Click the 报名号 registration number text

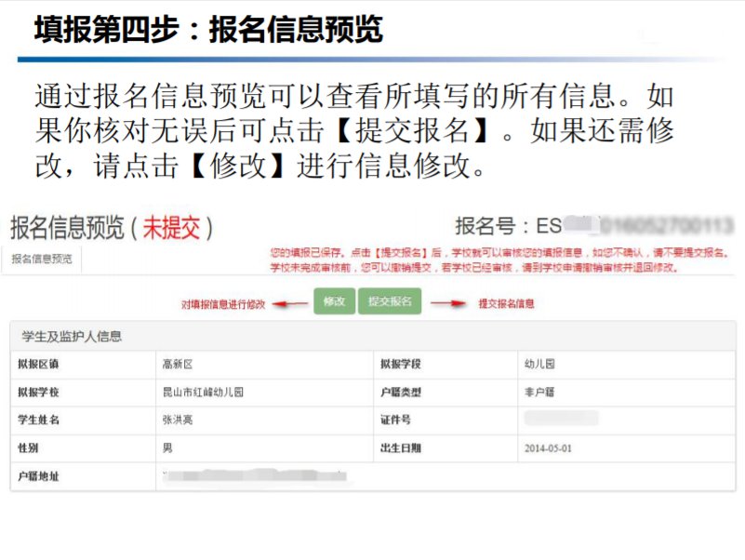pos(594,226)
